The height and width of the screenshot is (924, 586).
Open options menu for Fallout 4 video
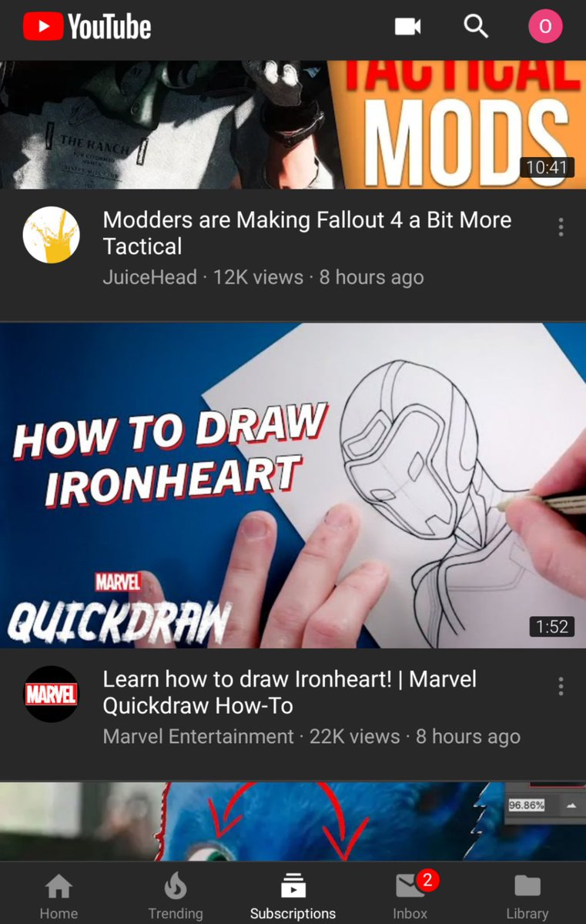561,227
